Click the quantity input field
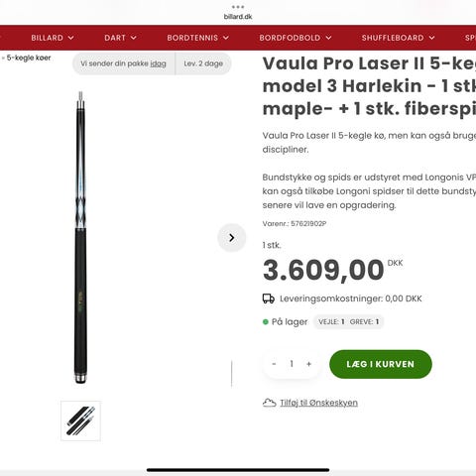Image resolution: width=476 pixels, height=476 pixels. click(292, 364)
